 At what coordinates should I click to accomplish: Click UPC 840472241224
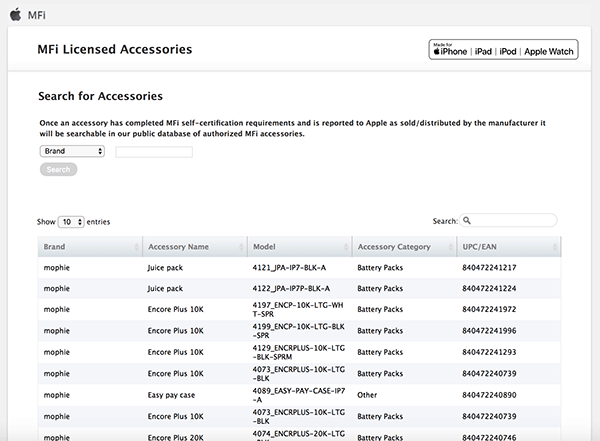point(489,288)
